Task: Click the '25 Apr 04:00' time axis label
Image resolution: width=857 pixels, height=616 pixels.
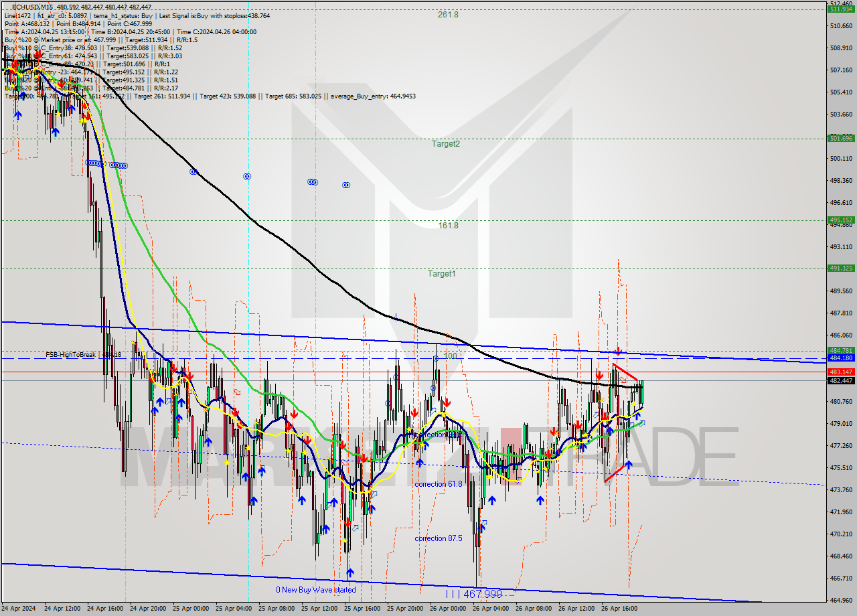Action: (235, 609)
